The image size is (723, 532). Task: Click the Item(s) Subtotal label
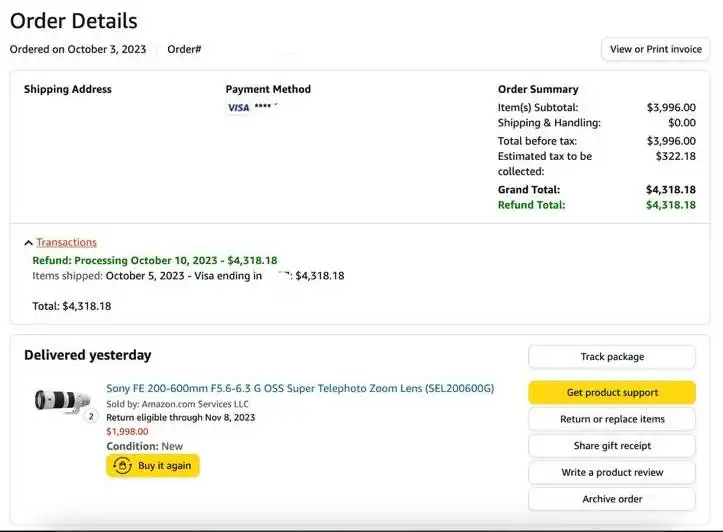pos(538,107)
